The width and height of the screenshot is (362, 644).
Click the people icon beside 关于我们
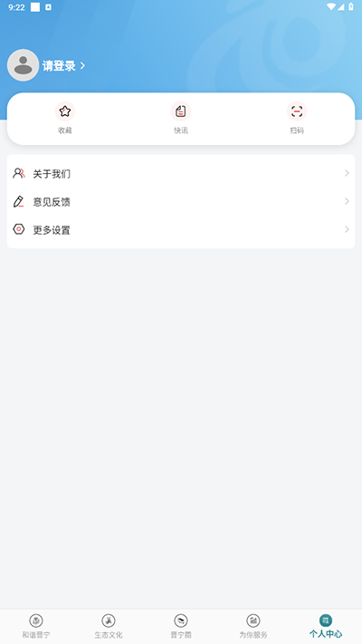(19, 173)
